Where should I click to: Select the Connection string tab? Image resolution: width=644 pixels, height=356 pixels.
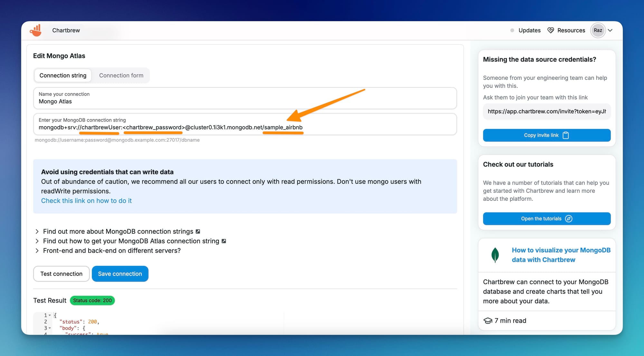[63, 75]
